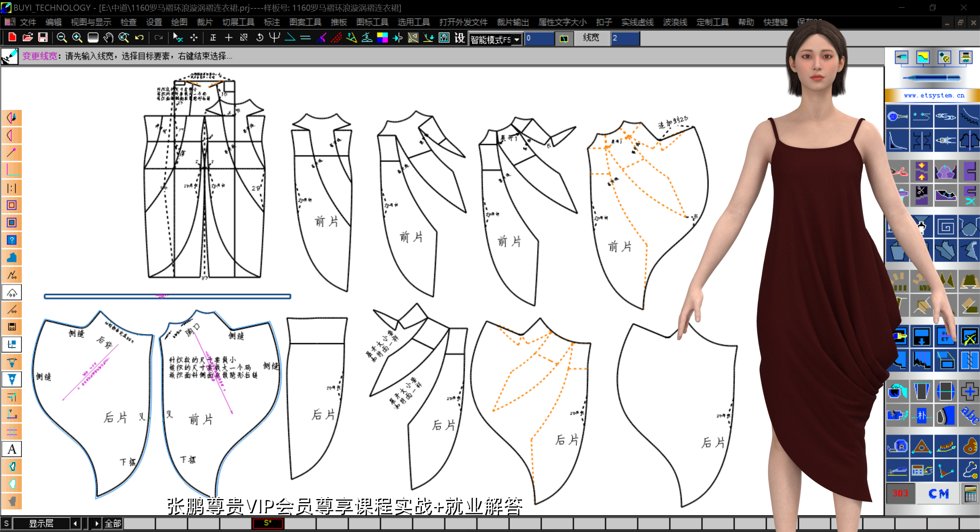The width and height of the screenshot is (980, 532).
Task: Activate the hand pan tool
Action: 108,38
